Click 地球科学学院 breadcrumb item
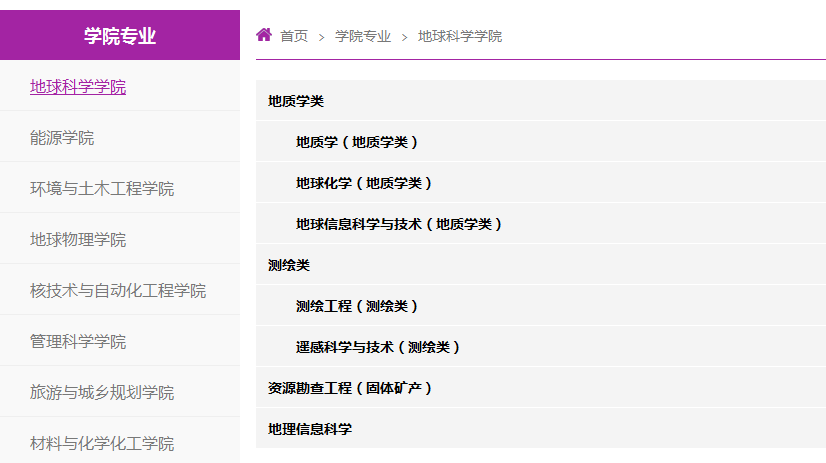Screen dimensions: 826x463 point(460,36)
